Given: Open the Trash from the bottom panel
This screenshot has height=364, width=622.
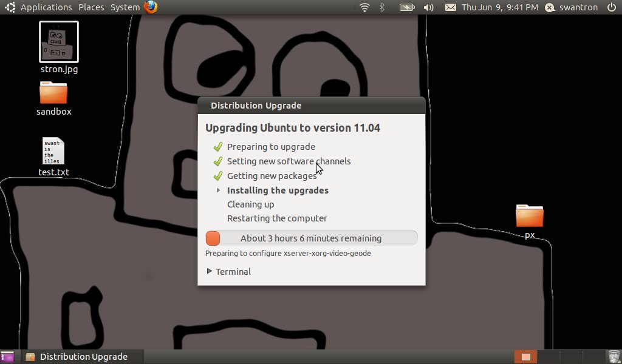Looking at the screenshot, I should click(x=613, y=356).
